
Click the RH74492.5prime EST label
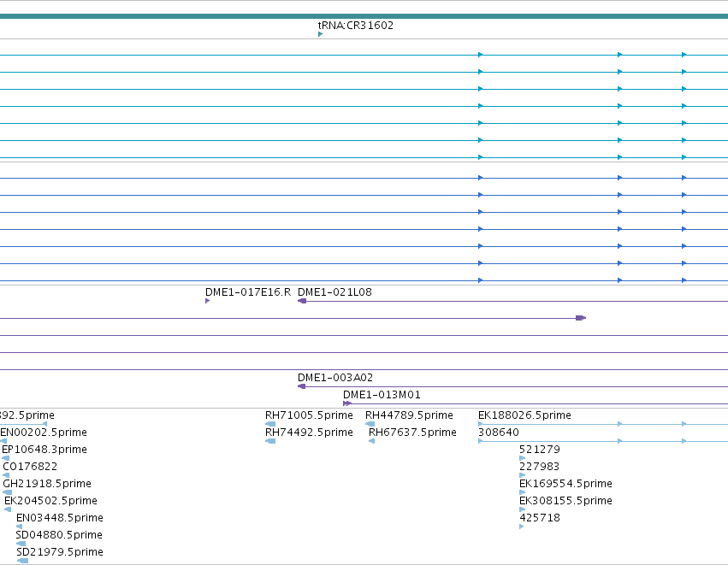(309, 433)
